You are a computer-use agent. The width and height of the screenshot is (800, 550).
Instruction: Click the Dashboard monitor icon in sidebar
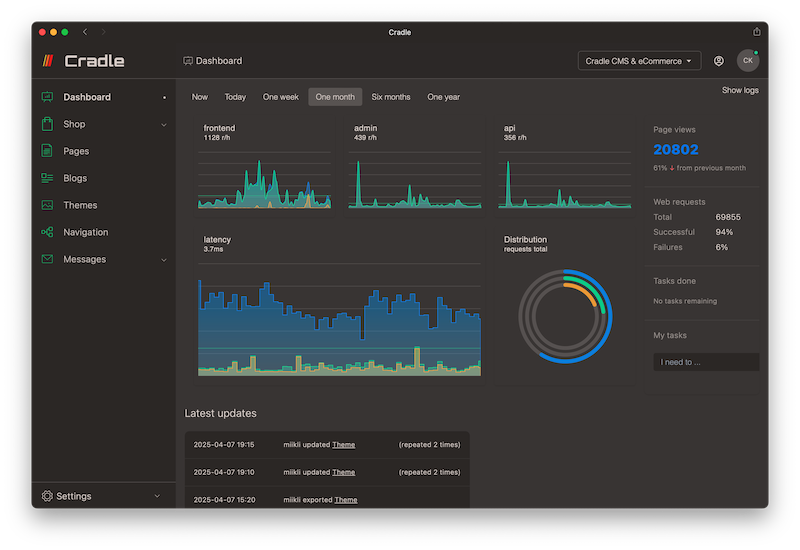tap(47, 97)
